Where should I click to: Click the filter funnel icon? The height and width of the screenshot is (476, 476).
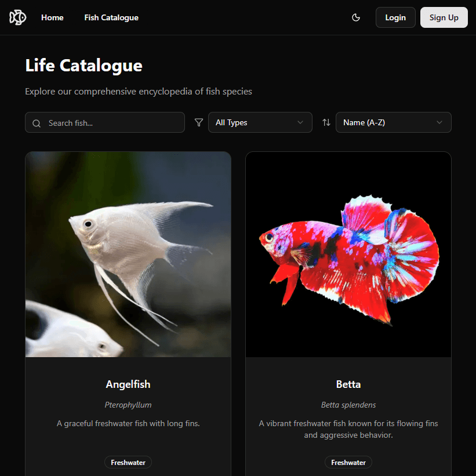[198, 122]
